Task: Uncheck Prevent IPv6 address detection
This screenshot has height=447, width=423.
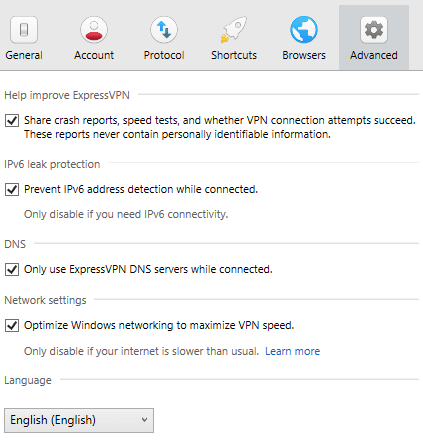Action: click(x=12, y=190)
